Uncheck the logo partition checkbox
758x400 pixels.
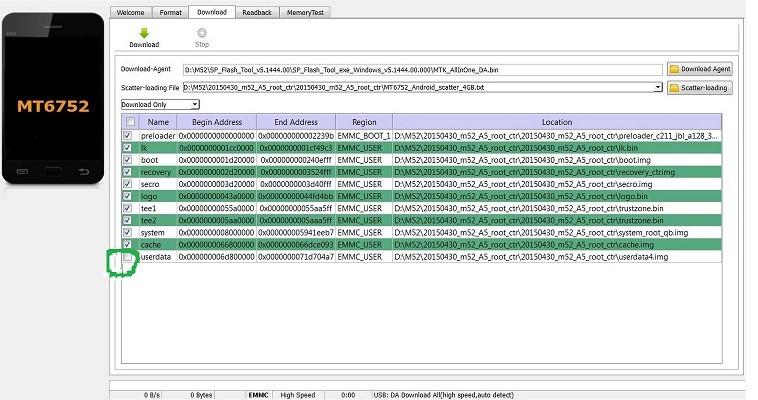pyautogui.click(x=128, y=196)
